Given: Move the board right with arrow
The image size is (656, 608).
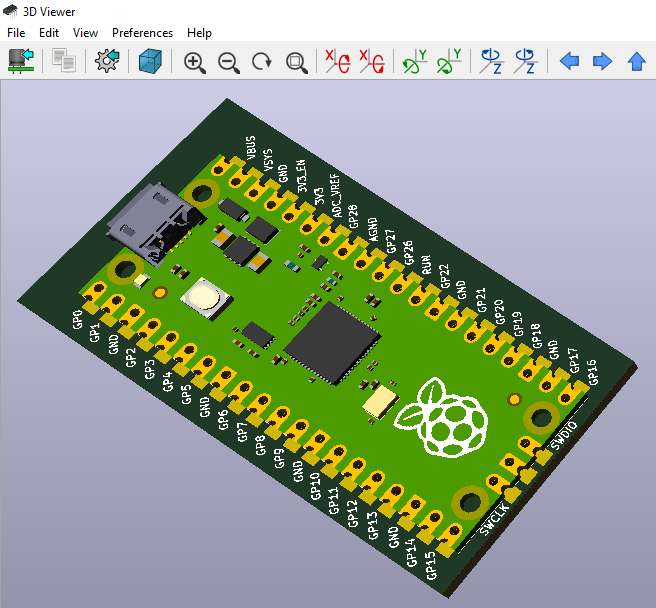Looking at the screenshot, I should [x=602, y=62].
